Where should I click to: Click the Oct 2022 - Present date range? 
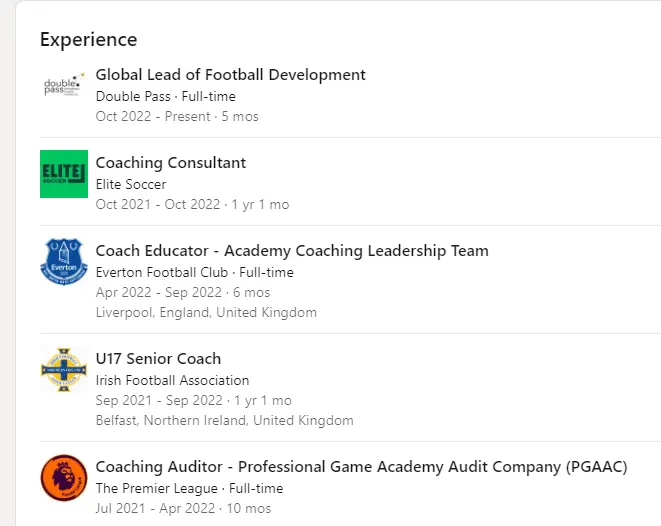coord(153,117)
